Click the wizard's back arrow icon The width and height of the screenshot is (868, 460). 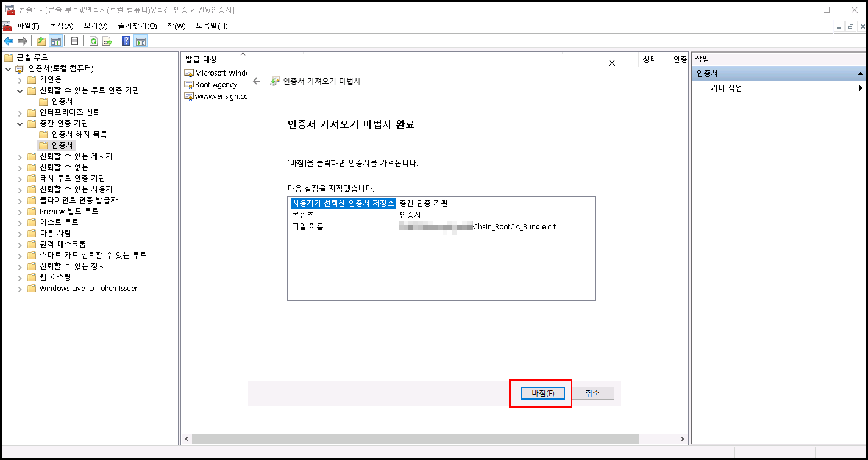click(257, 81)
